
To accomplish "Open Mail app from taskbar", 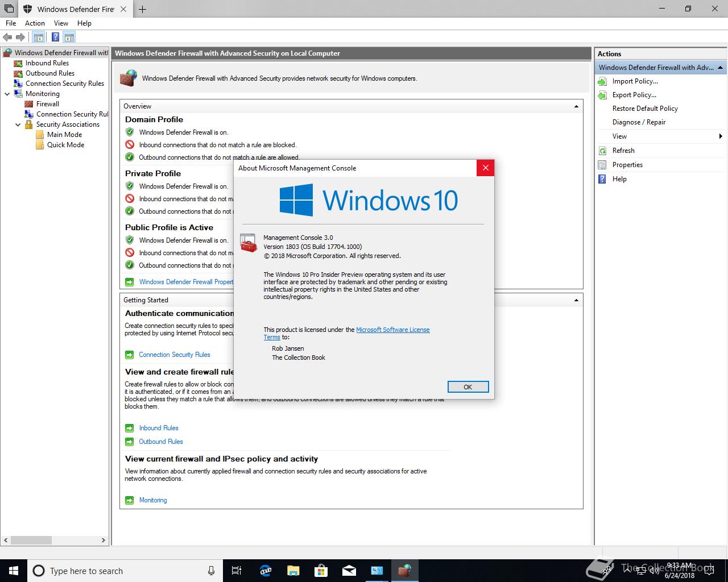I will tap(349, 571).
